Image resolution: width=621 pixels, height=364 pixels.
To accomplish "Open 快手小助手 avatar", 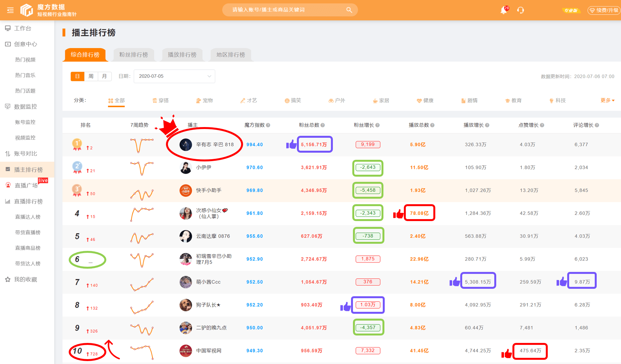I will coord(186,191).
